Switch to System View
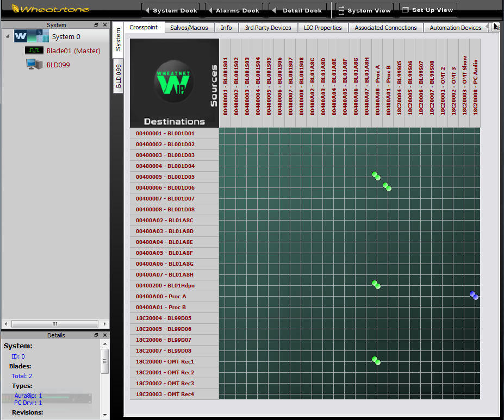Image resolution: width=504 pixels, height=420 pixels. pos(365,10)
